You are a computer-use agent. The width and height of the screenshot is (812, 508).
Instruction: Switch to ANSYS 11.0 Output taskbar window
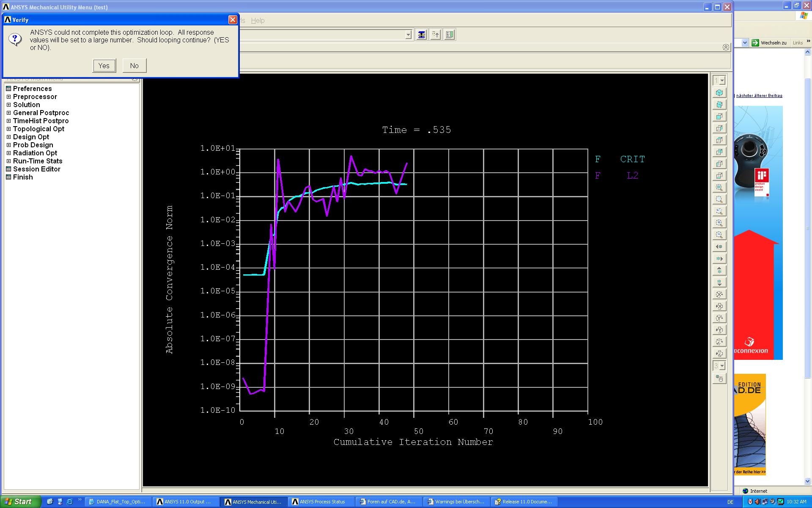coord(185,502)
